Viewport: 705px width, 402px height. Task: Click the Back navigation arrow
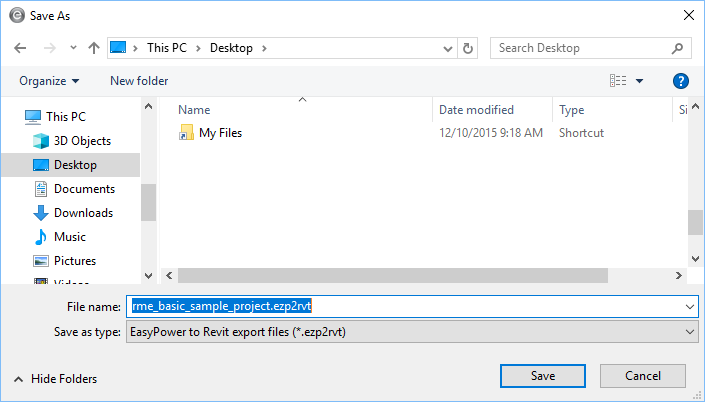20,48
